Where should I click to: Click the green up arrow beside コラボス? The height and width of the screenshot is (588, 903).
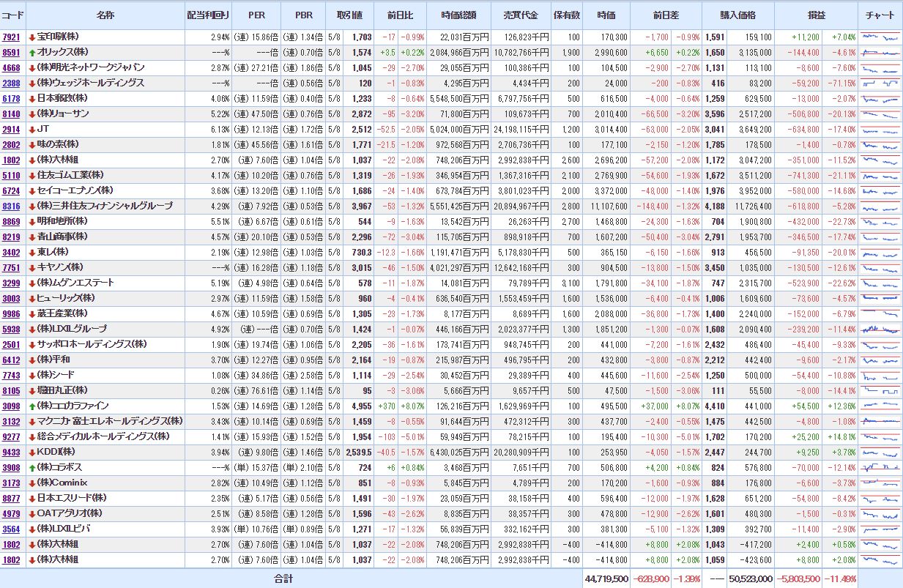click(32, 467)
